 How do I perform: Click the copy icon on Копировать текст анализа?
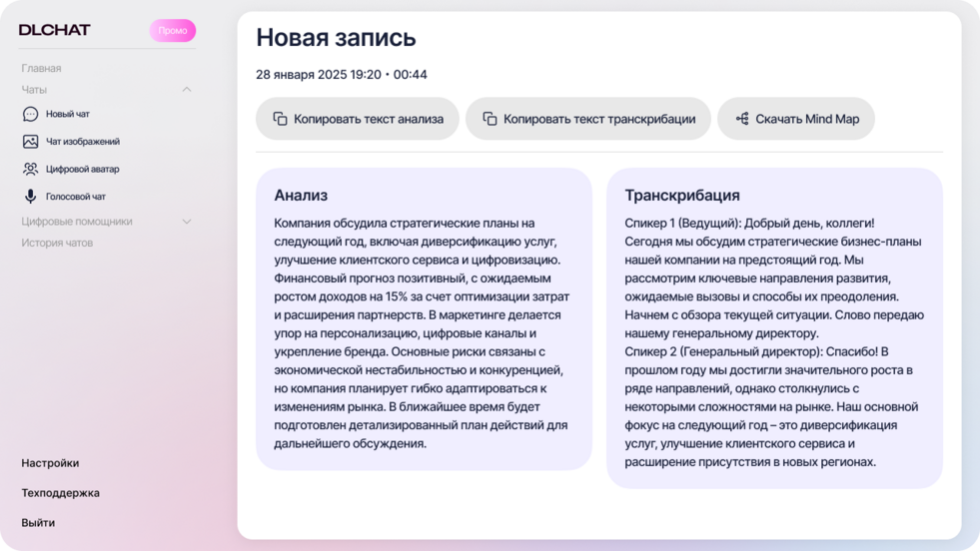tap(280, 119)
